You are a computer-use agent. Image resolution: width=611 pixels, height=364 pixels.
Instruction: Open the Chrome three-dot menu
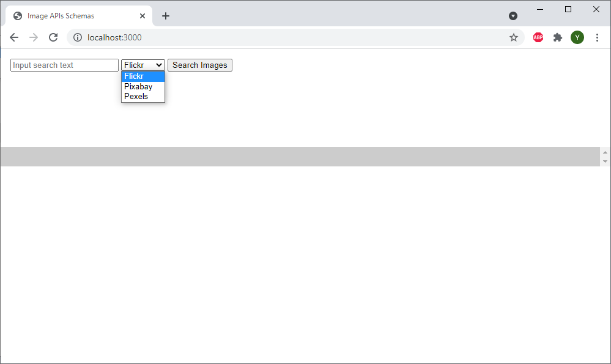point(597,37)
